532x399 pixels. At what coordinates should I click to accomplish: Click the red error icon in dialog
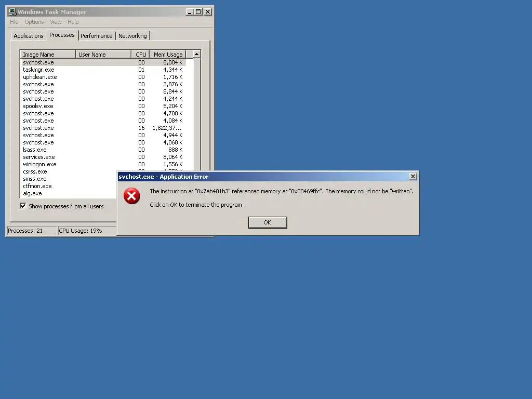[131, 196]
